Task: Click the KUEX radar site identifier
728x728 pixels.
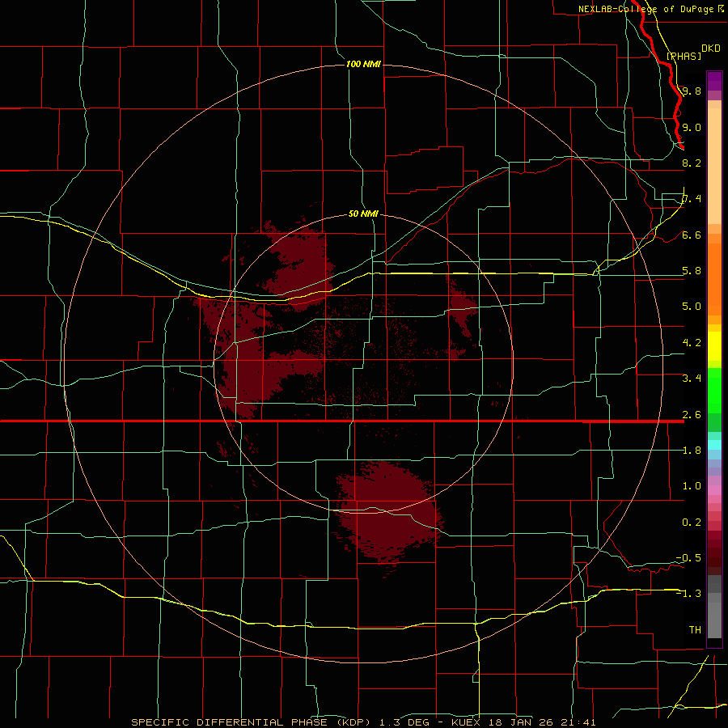Action: coord(466,722)
